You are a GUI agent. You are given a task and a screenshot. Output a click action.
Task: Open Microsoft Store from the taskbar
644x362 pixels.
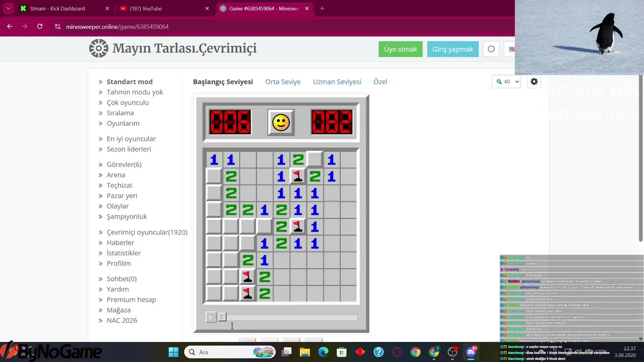tap(342, 352)
